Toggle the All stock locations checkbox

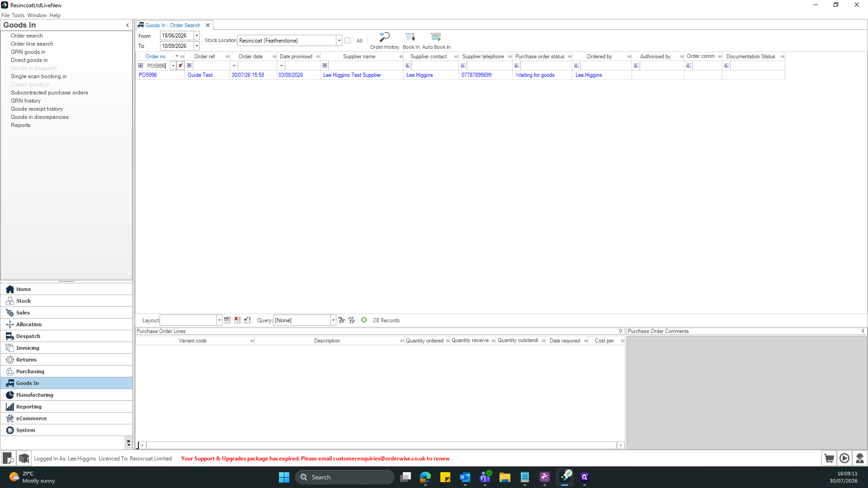tap(348, 41)
